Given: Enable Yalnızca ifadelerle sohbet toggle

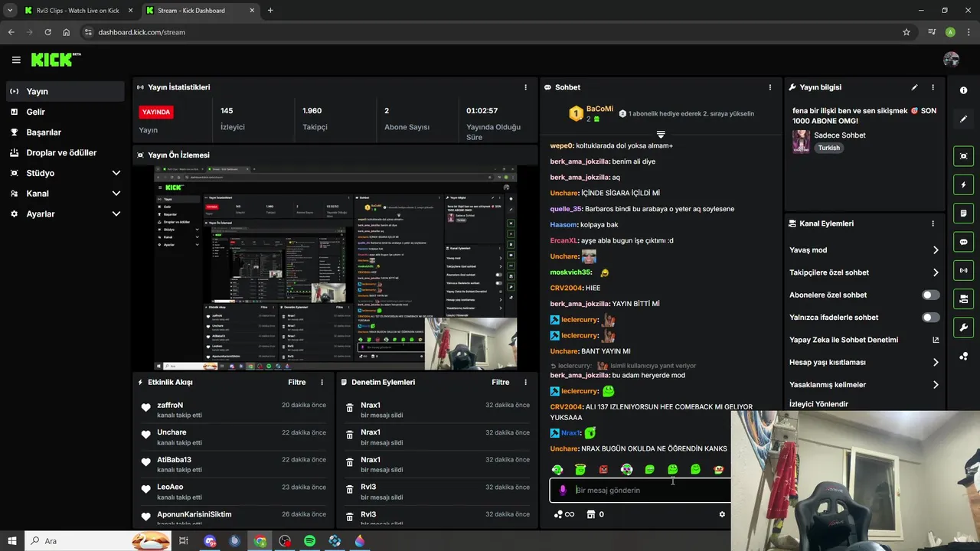Looking at the screenshot, I should (931, 317).
